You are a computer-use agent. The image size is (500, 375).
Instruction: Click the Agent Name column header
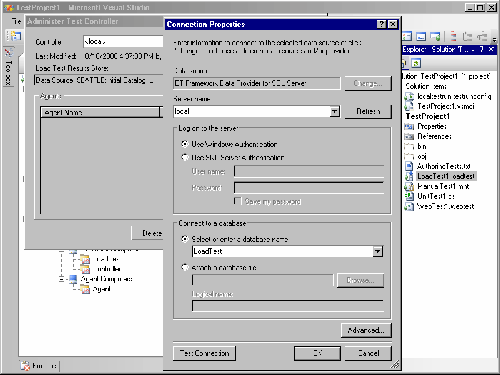pos(100,112)
